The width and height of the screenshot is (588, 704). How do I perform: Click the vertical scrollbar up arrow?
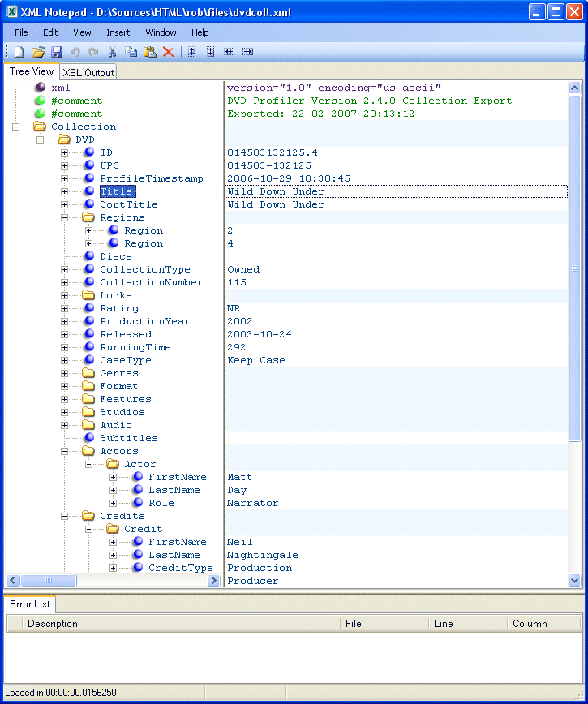click(574, 88)
